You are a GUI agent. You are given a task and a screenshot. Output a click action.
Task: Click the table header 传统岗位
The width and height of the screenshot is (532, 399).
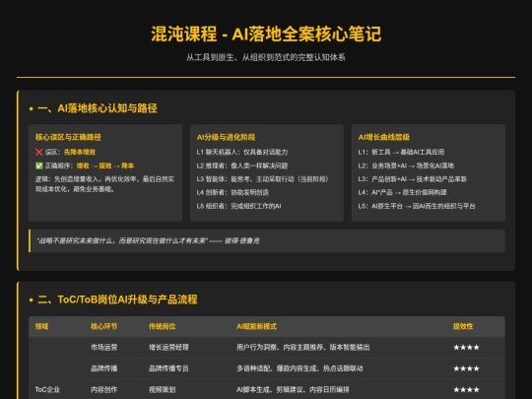click(x=162, y=326)
